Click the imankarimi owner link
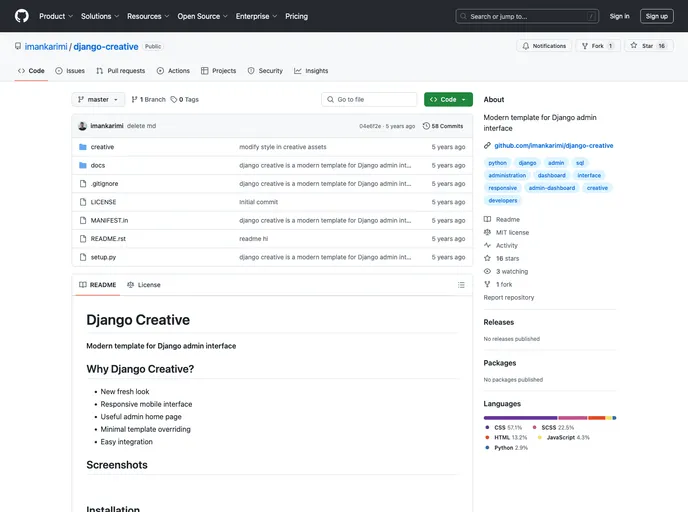The height and width of the screenshot is (512, 688). 46,47
